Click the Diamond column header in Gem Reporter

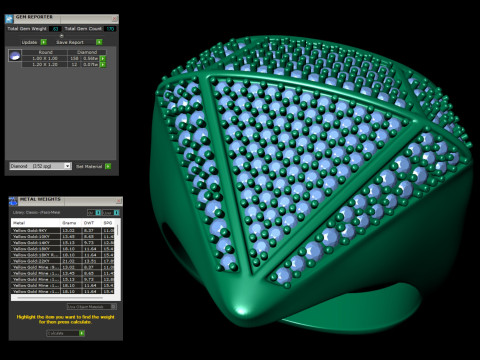click(87, 52)
